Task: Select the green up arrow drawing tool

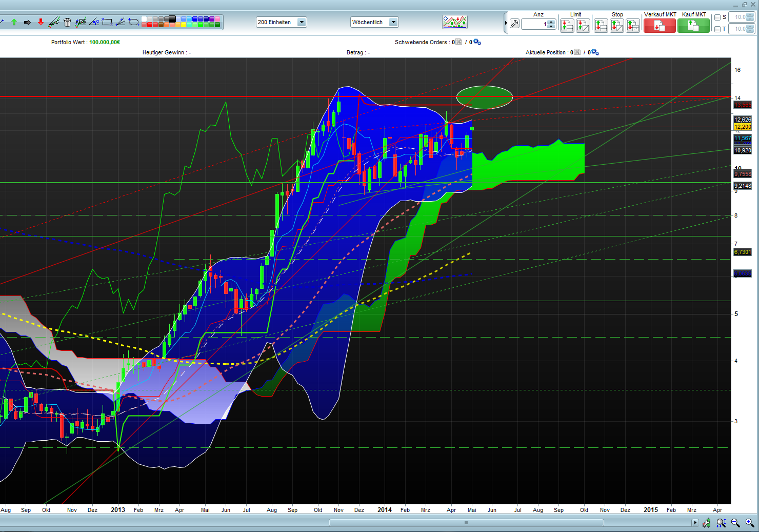Action: coord(14,22)
